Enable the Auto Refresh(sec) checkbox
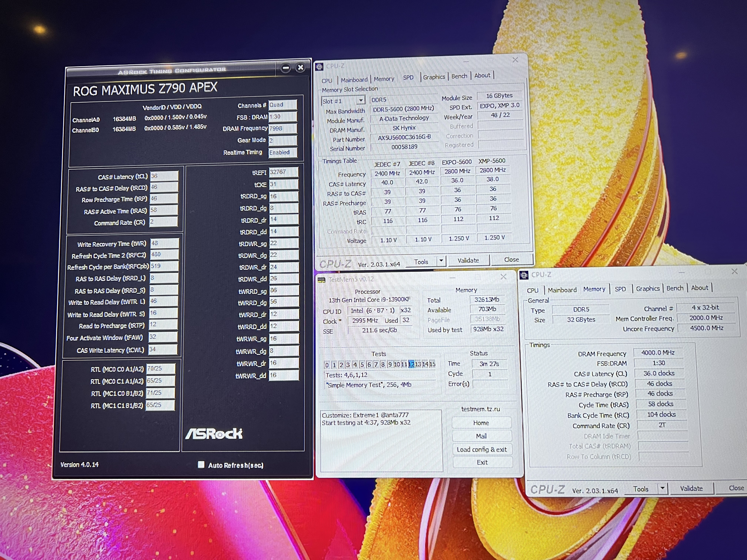This screenshot has height=560, width=747. coord(201,465)
